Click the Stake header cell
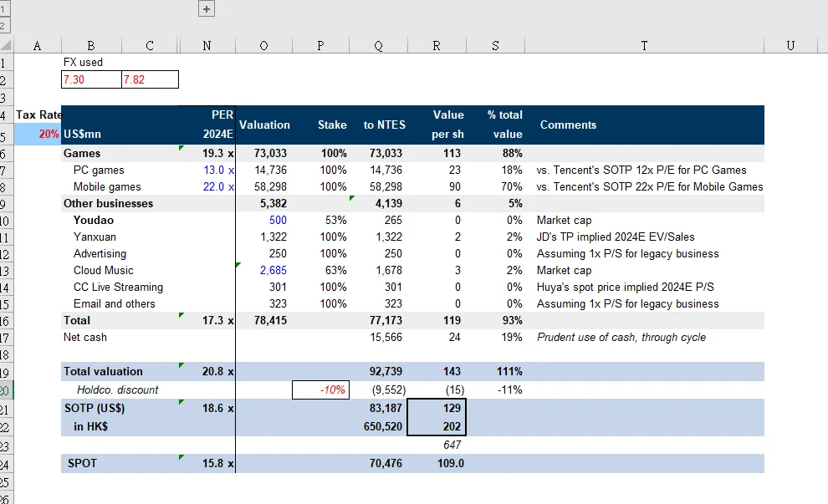Viewport: 828px width, 504px height. click(320, 125)
